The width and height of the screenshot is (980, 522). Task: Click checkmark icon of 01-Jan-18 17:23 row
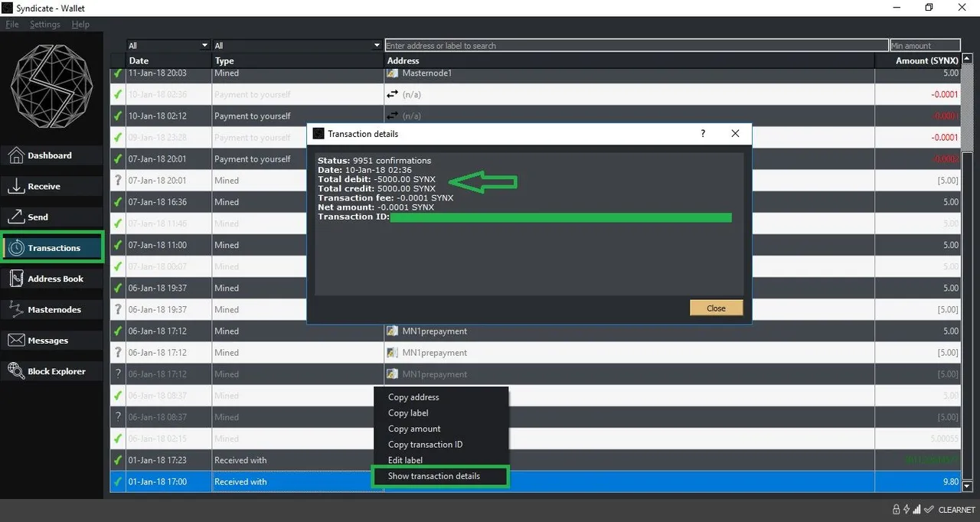click(x=118, y=460)
